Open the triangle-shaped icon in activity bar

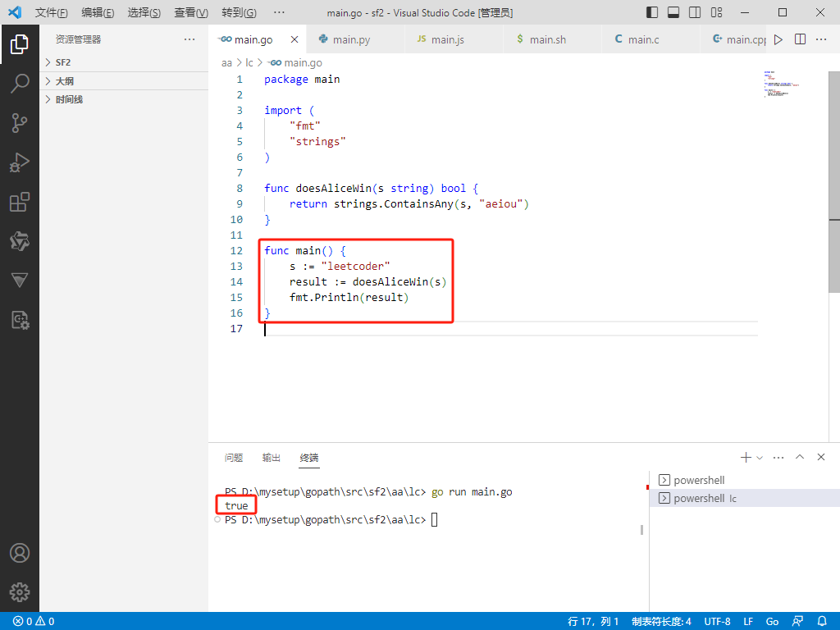coord(20,281)
